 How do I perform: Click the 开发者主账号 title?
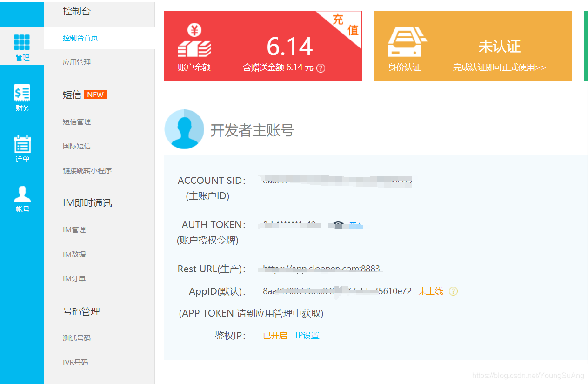point(252,130)
